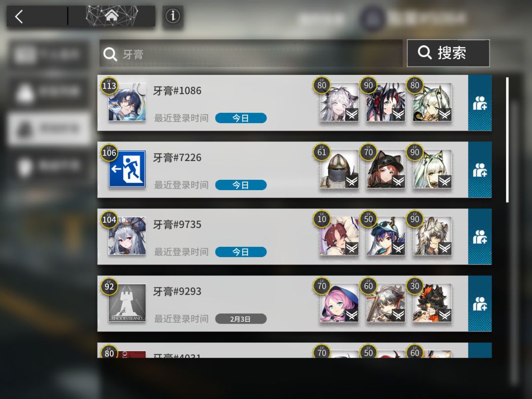The image size is (532, 399).
Task: Click the 搜索 search button
Action: click(448, 53)
